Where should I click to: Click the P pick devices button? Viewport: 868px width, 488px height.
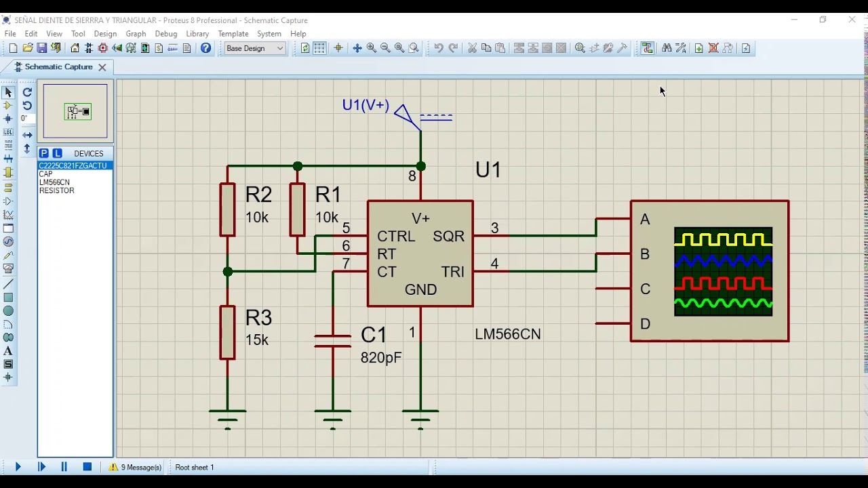click(44, 153)
